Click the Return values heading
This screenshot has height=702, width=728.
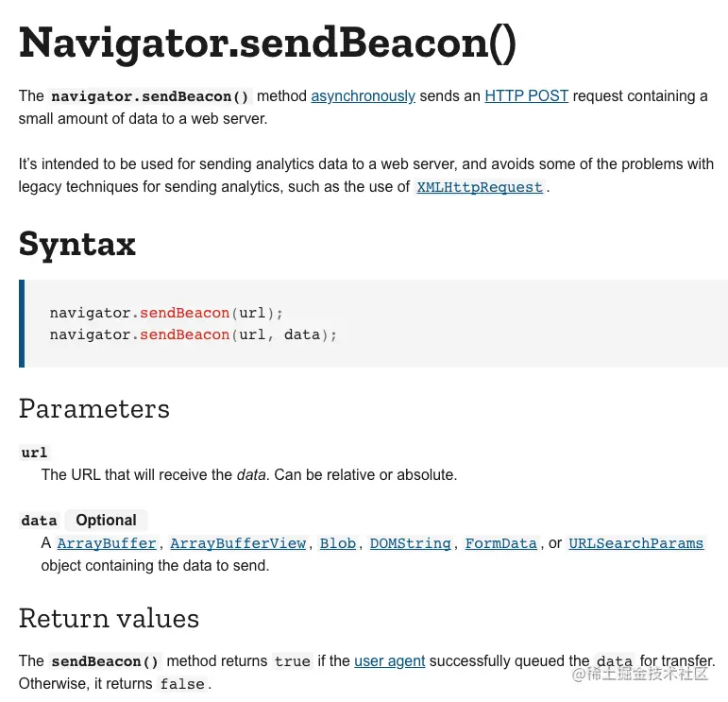coord(109,619)
